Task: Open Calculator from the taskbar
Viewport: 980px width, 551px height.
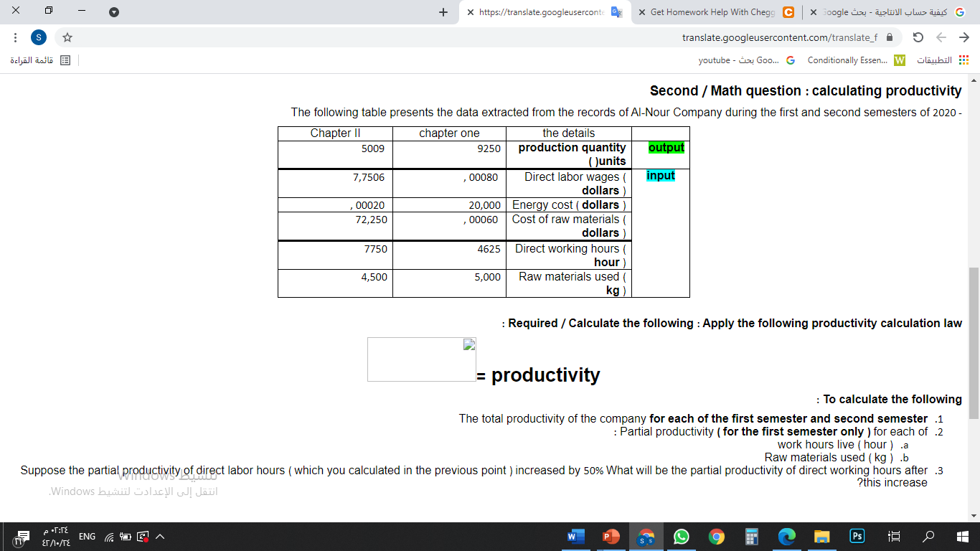Action: tap(752, 537)
